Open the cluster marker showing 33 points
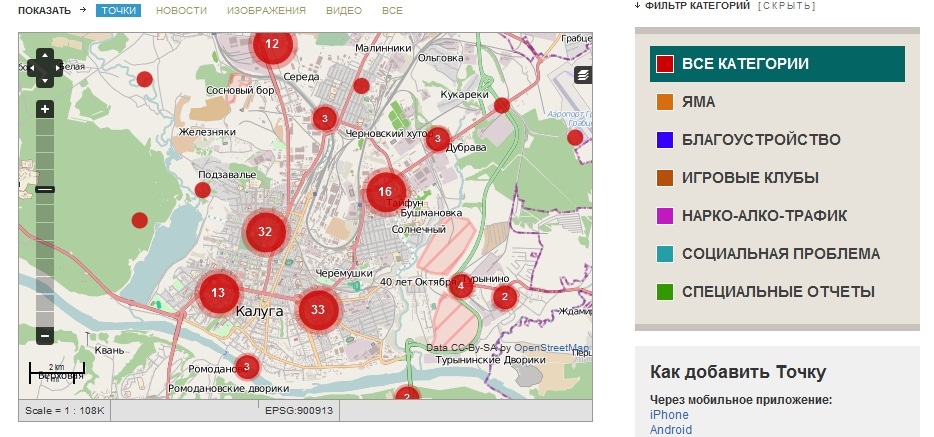Screen dimensions: 934x437 pos(317,309)
